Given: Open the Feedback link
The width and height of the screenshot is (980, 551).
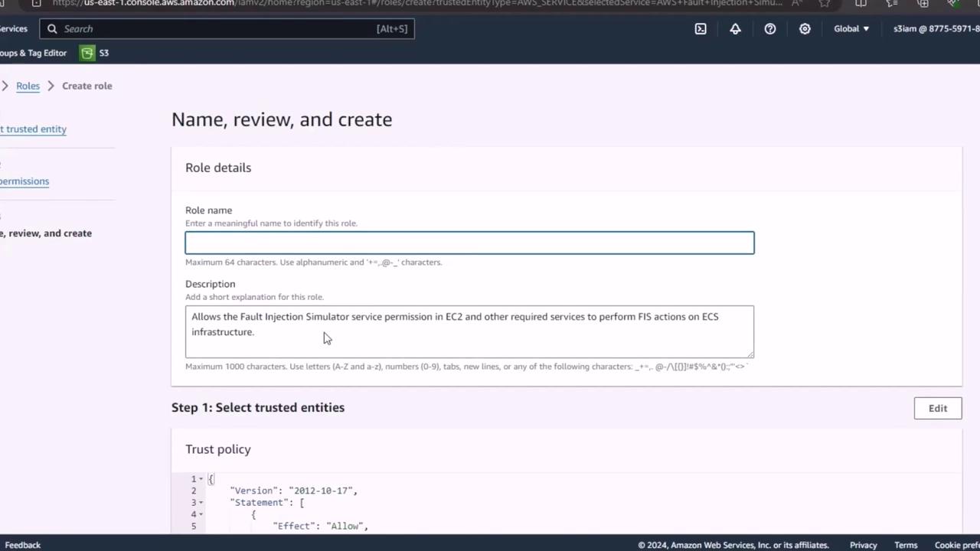Looking at the screenshot, I should (23, 545).
